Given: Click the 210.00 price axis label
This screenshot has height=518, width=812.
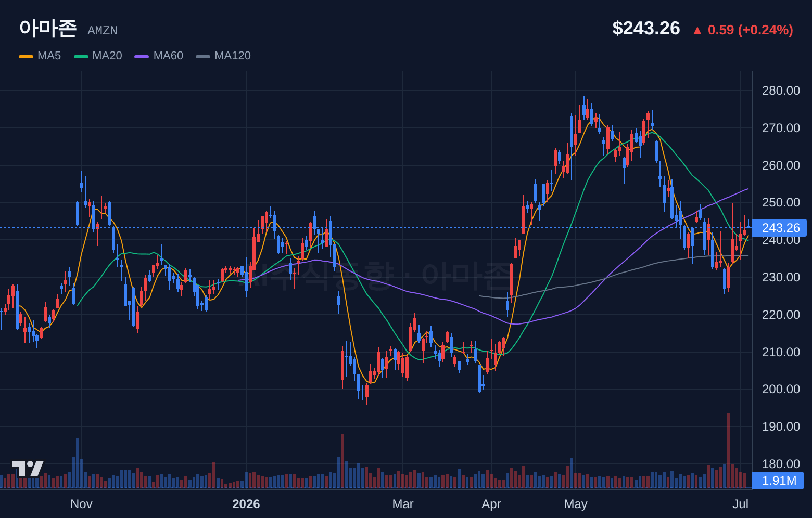Looking at the screenshot, I should [x=781, y=352].
